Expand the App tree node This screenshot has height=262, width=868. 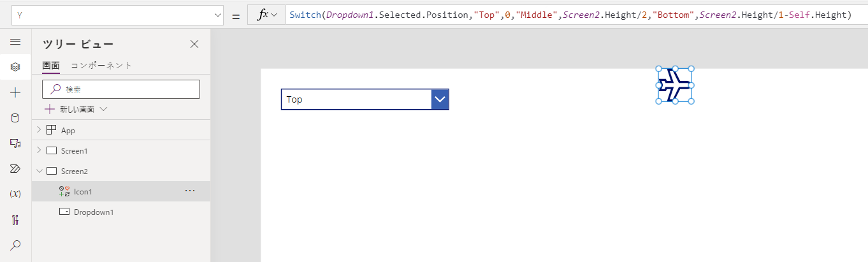[39, 130]
